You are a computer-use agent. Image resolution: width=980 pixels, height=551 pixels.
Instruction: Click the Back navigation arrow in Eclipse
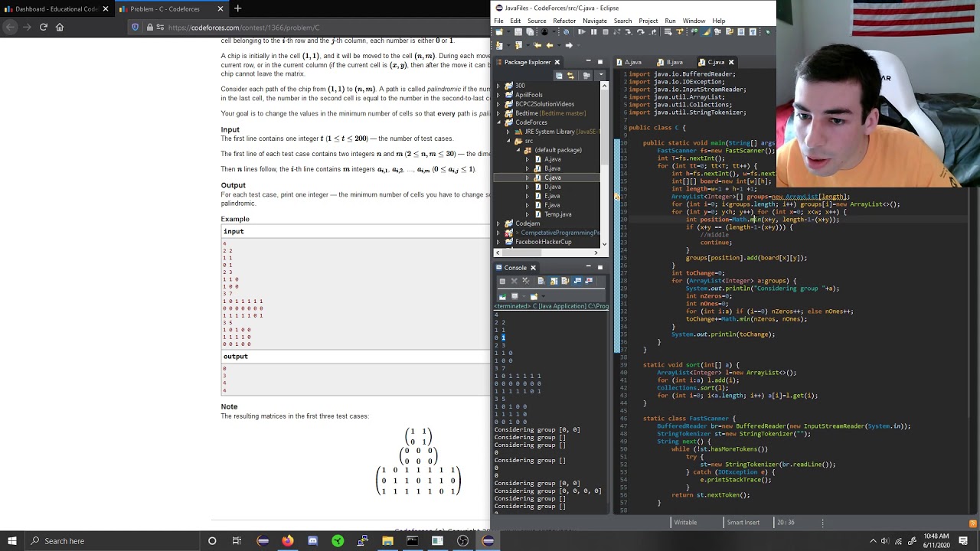click(x=550, y=45)
